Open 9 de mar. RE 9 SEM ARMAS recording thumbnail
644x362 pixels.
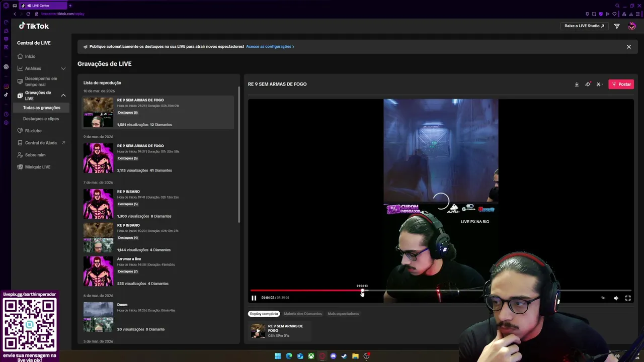98,158
